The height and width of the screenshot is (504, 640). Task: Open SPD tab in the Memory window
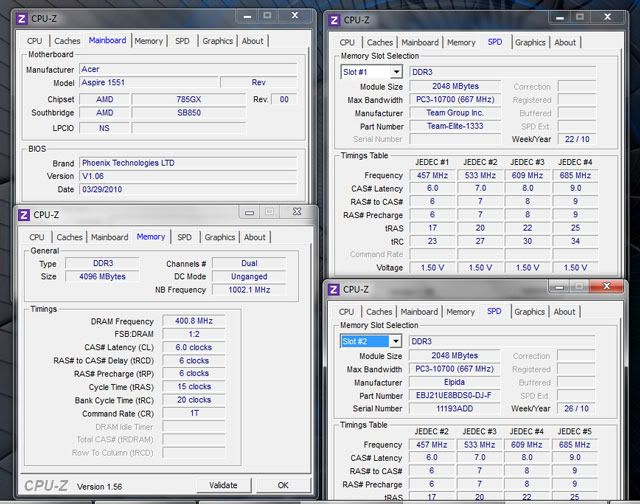184,237
